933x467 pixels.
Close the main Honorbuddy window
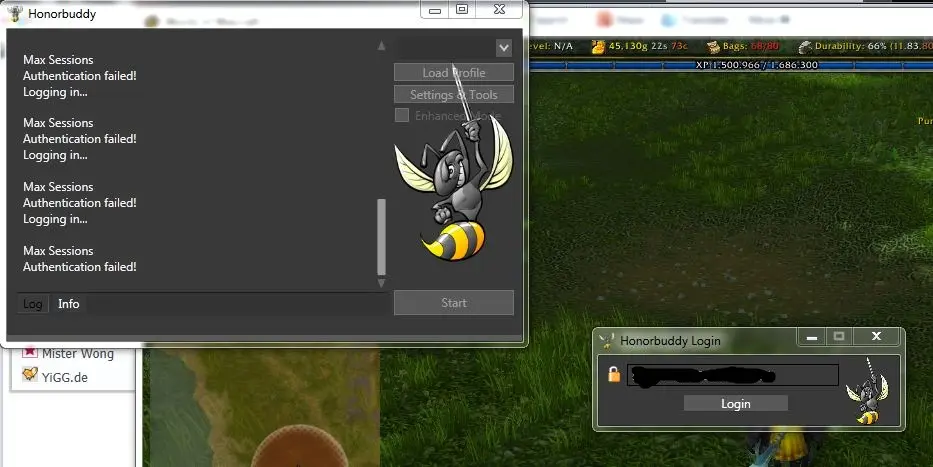click(500, 10)
